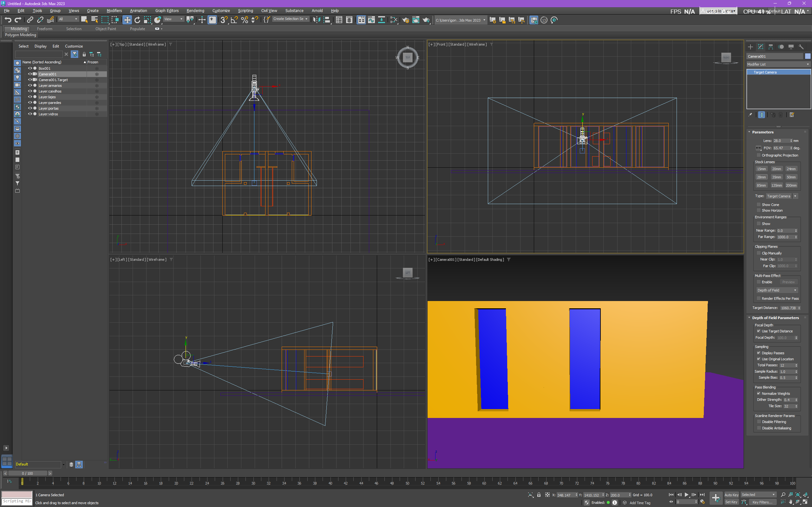This screenshot has height=507, width=812.
Task: Click the Undo arrow icon
Action: (x=8, y=20)
